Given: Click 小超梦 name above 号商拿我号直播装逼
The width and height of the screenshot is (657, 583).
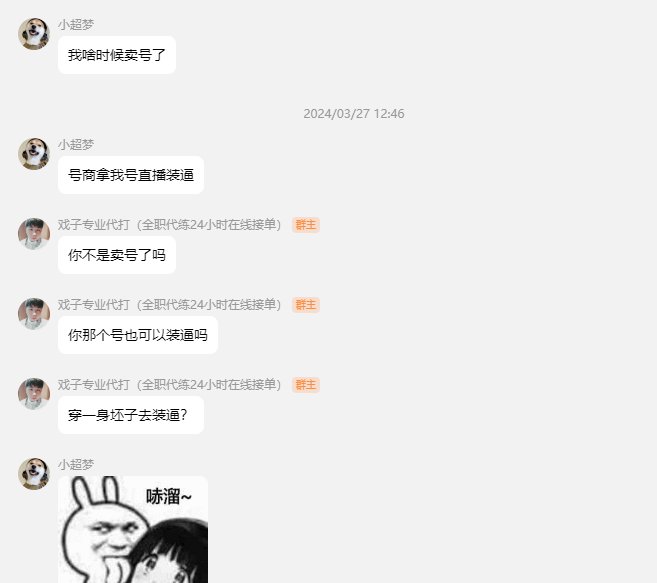Looking at the screenshot, I should [x=76, y=145].
